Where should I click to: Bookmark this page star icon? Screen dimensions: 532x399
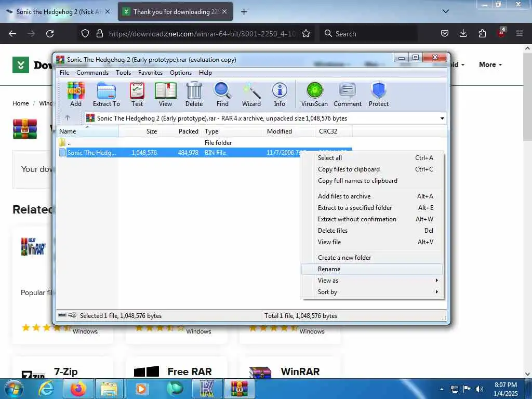tap(306, 34)
